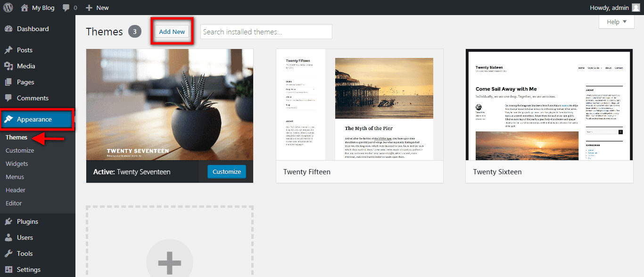Click the WordPress logo icon
644x277 pixels.
(8, 8)
